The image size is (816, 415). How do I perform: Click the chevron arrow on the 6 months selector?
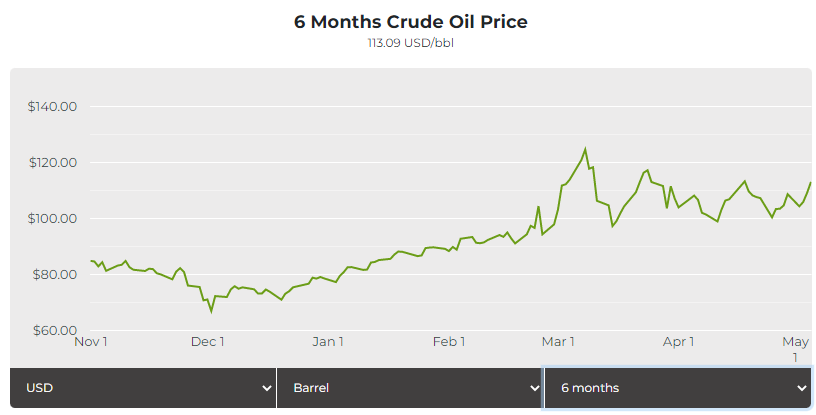(801, 388)
